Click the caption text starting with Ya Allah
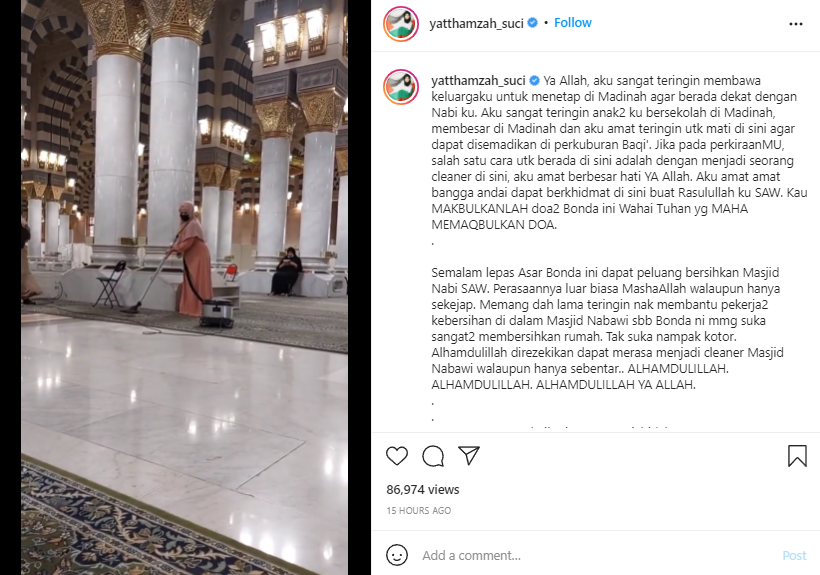 coord(619,153)
